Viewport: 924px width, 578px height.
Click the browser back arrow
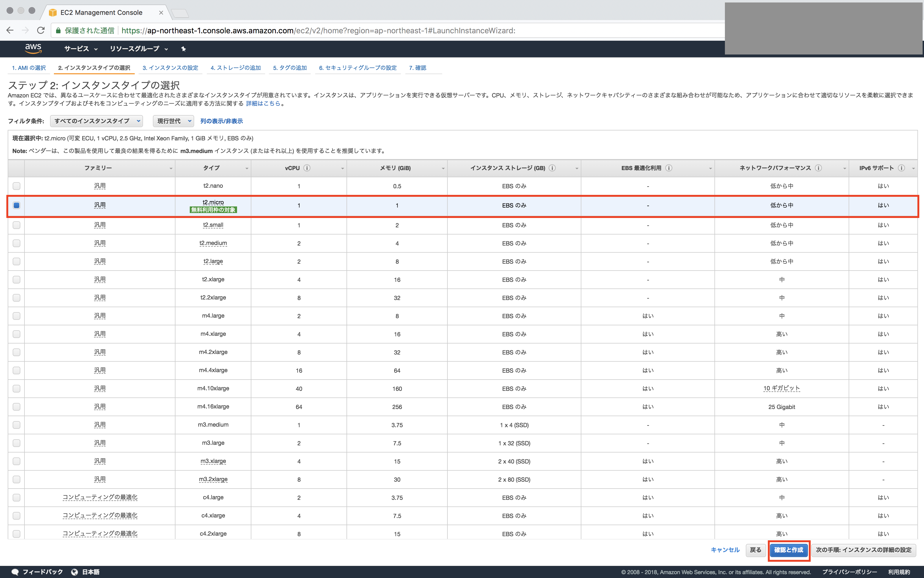click(10, 30)
